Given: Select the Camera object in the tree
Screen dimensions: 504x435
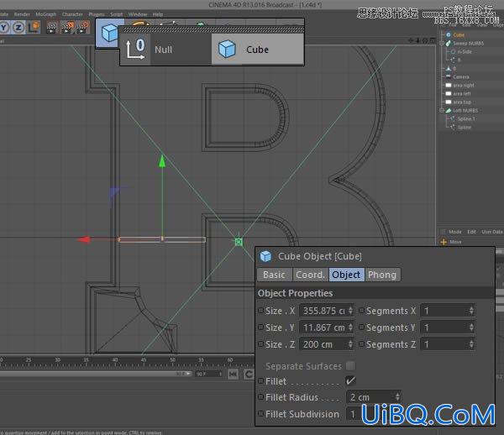Looking at the screenshot, I should (461, 76).
